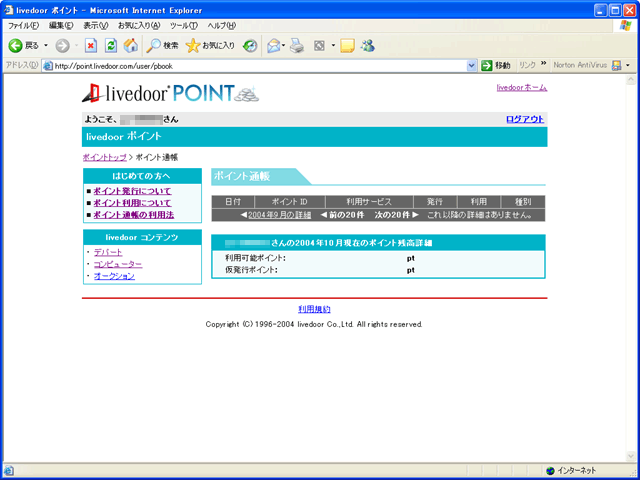Go to ポイントトップ breadcrumb link
640x480 pixels.
104,158
